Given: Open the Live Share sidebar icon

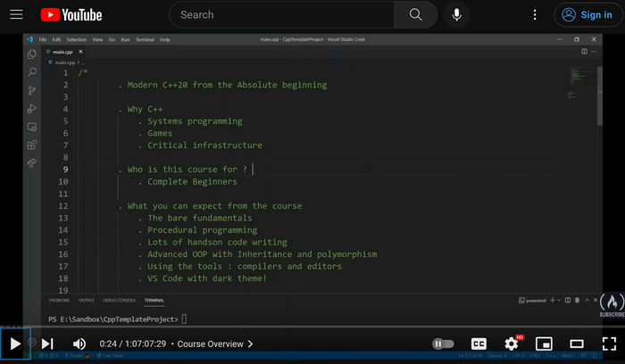Looking at the screenshot, I should pyautogui.click(x=32, y=163).
